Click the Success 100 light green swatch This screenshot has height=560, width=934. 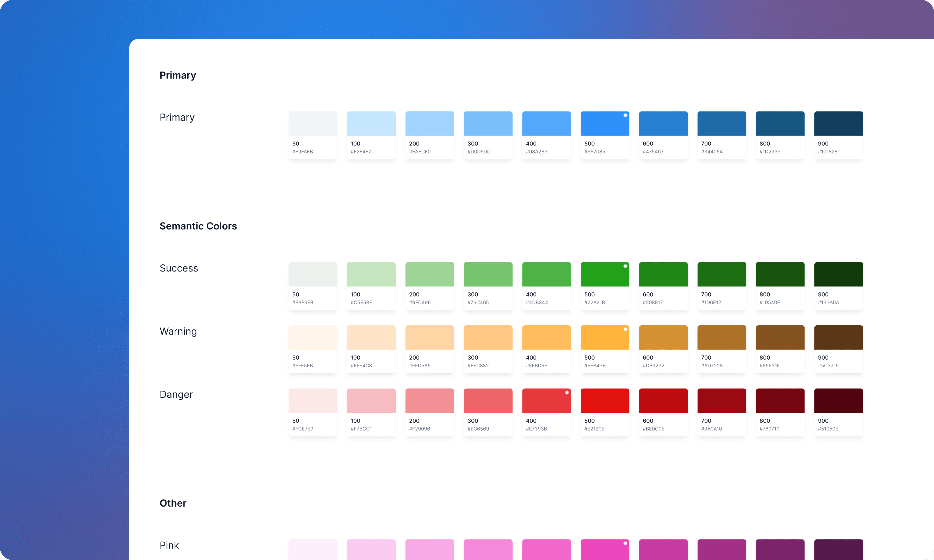pos(371,275)
